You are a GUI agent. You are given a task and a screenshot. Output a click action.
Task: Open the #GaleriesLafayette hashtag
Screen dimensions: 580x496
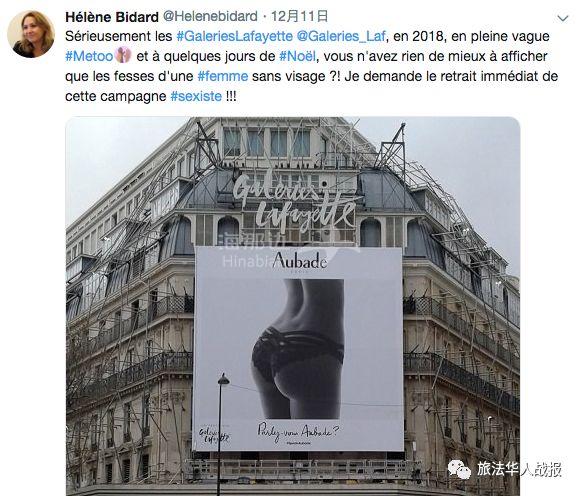tap(235, 36)
